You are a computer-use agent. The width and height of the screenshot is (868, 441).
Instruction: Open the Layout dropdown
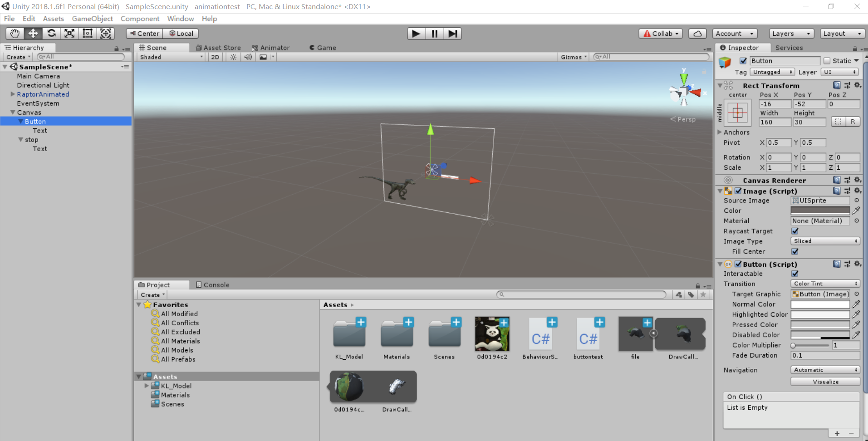coord(842,33)
